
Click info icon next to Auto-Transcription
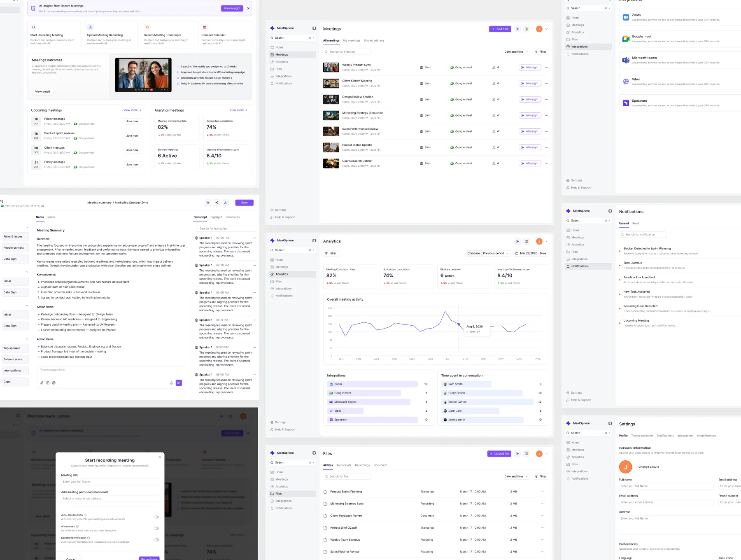click(85, 515)
